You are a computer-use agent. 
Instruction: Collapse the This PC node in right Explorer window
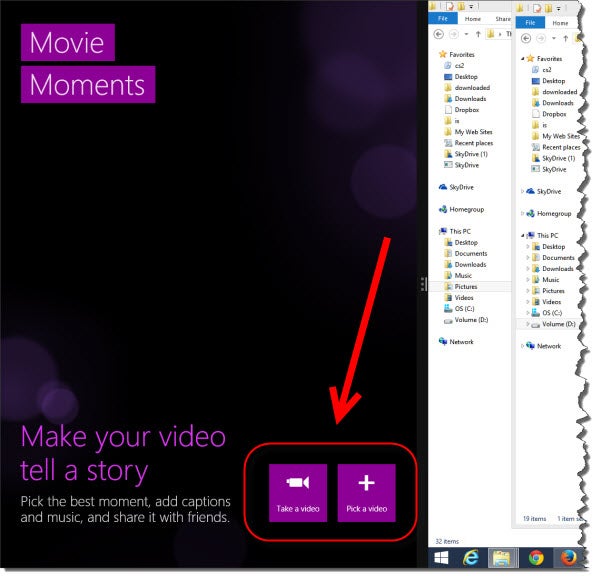[x=523, y=235]
